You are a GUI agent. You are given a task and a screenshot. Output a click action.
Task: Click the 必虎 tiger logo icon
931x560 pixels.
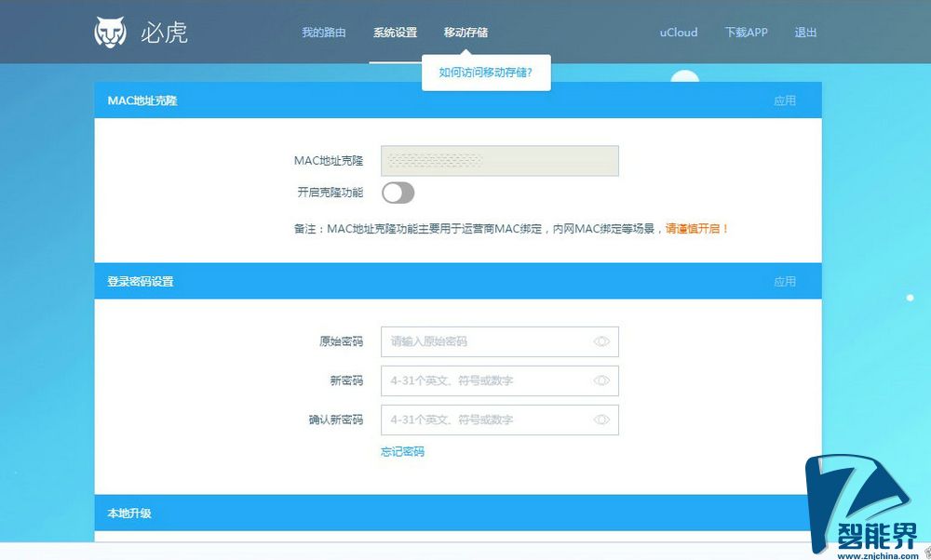[111, 30]
